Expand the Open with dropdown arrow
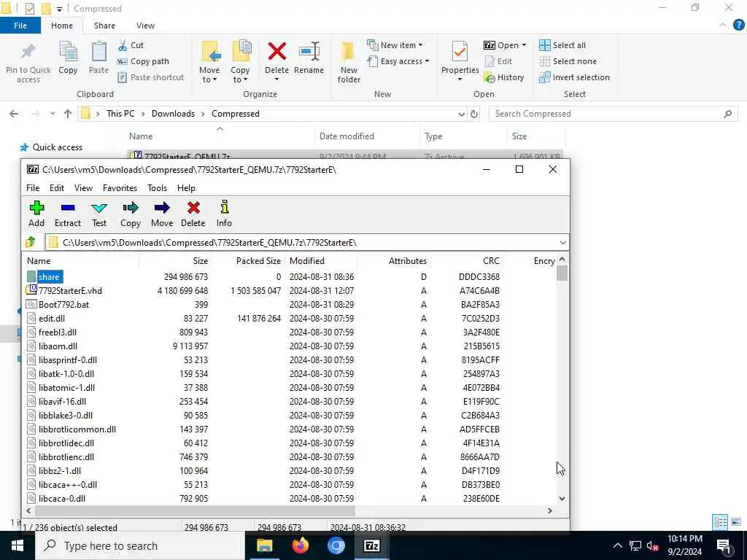Image resolution: width=747 pixels, height=560 pixels. tap(524, 45)
